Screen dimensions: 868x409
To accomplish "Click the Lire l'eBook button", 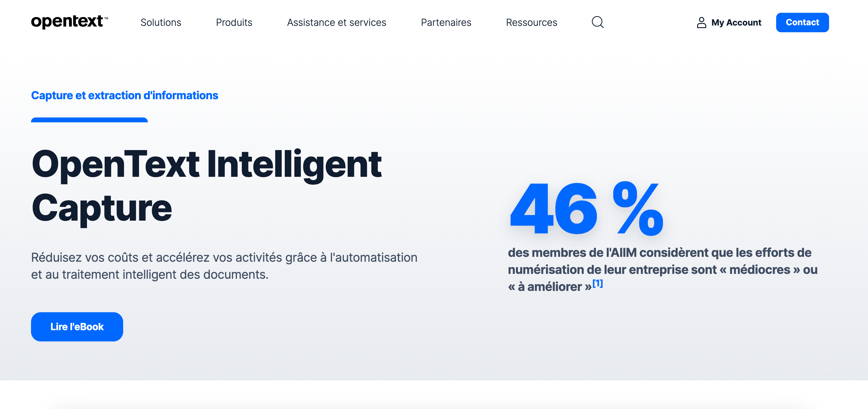I will click(x=77, y=327).
